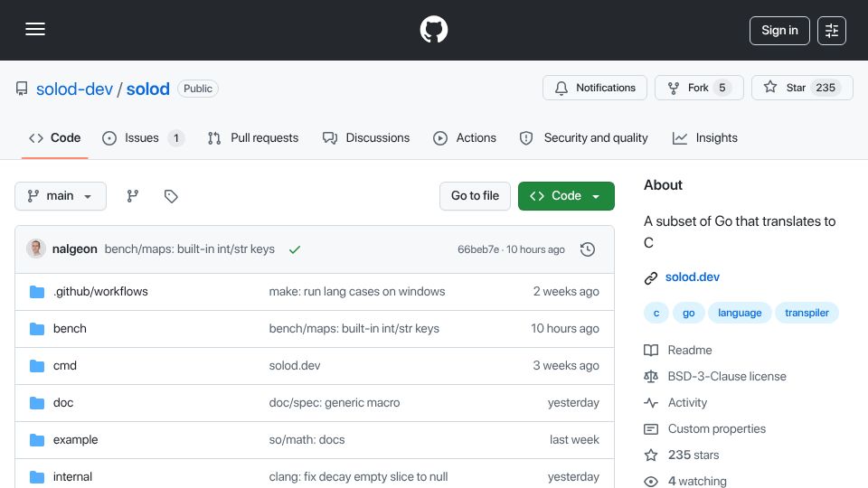Open the bench folder
Viewport: 868px width, 488px height.
70,329
